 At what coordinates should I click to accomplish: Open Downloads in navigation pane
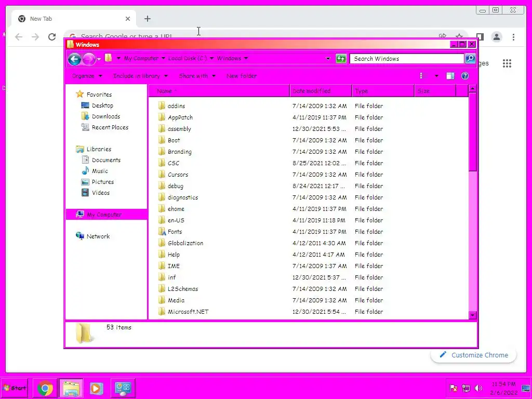[106, 116]
